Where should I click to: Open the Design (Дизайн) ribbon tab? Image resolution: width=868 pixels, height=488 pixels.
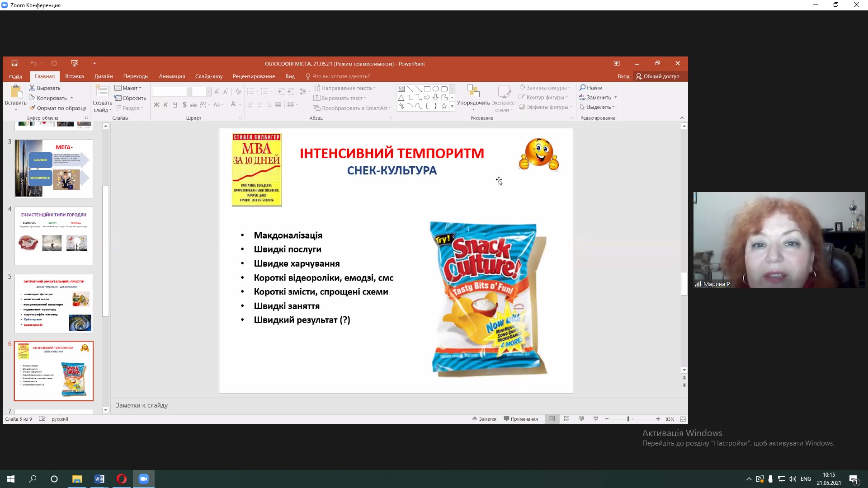pos(104,76)
